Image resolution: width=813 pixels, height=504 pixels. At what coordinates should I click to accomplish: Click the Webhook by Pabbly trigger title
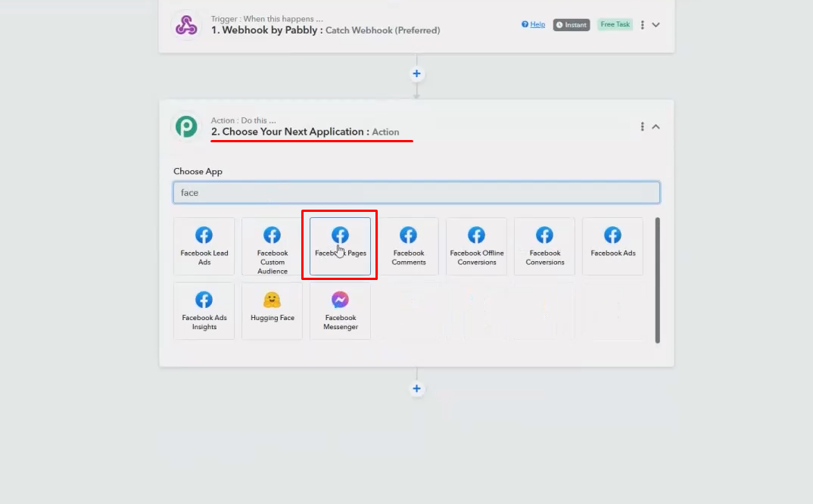pos(325,30)
